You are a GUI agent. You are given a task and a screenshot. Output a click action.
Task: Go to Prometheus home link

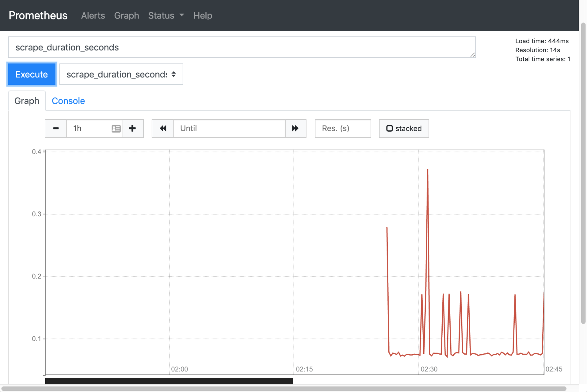click(x=38, y=15)
